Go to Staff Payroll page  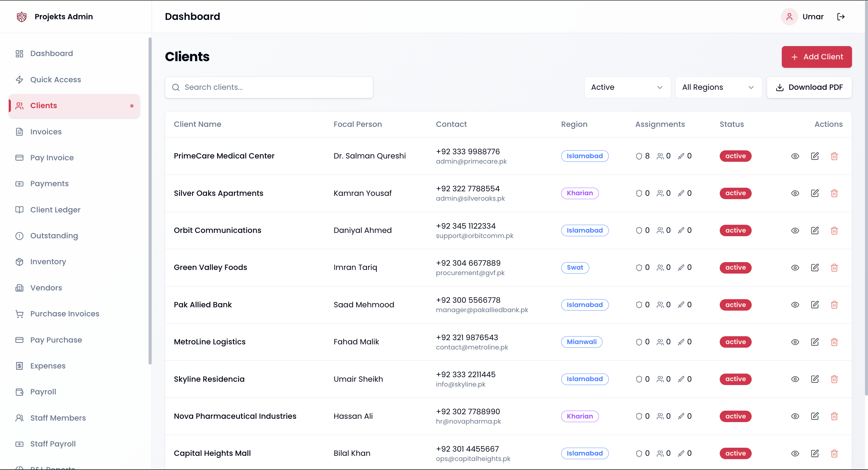pos(74,444)
